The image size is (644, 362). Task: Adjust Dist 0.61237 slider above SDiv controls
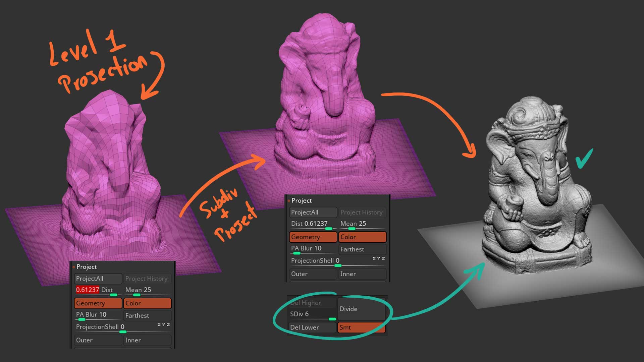[313, 224]
